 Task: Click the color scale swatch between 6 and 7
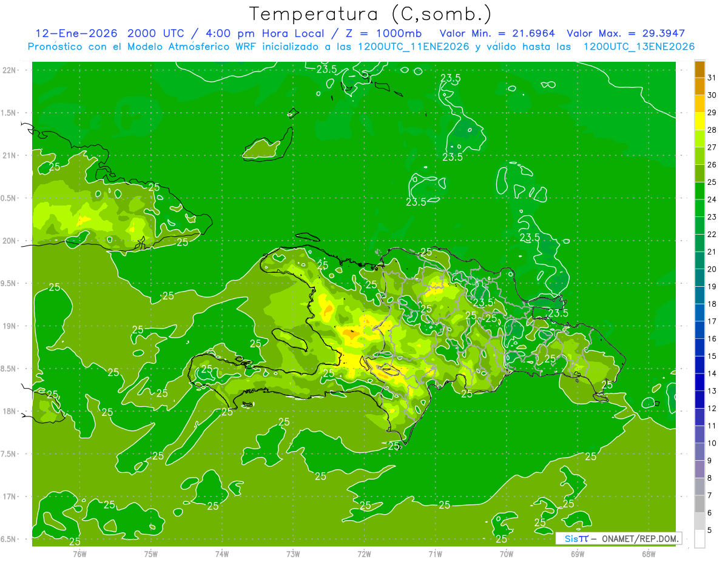699,504
